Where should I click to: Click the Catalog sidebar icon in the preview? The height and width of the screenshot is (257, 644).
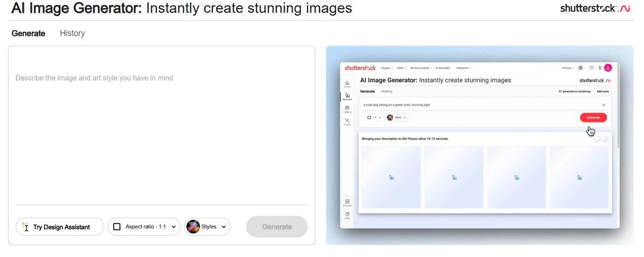tap(347, 109)
